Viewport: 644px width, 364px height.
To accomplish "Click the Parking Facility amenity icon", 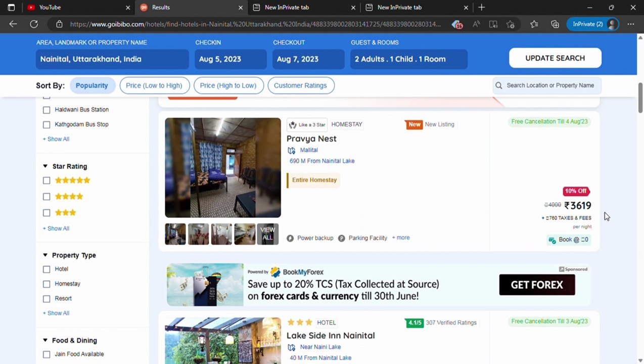I will click(x=342, y=238).
